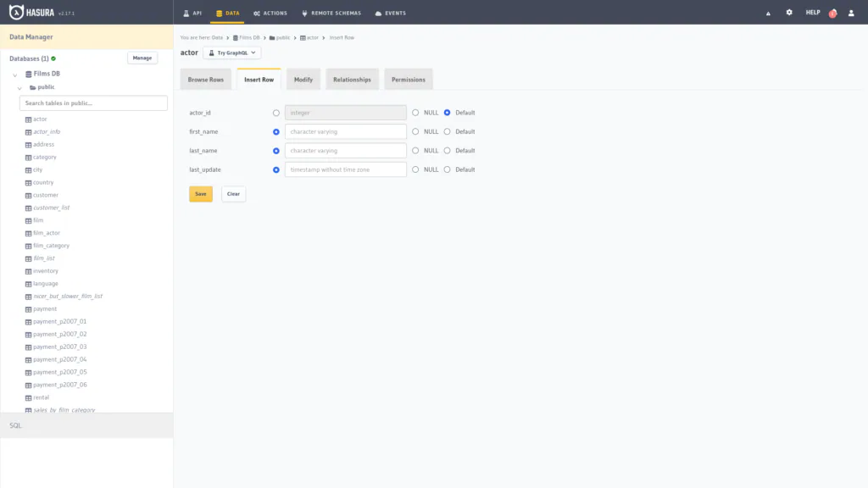
Task: Select the film_actor table icon
Action: tap(28, 234)
